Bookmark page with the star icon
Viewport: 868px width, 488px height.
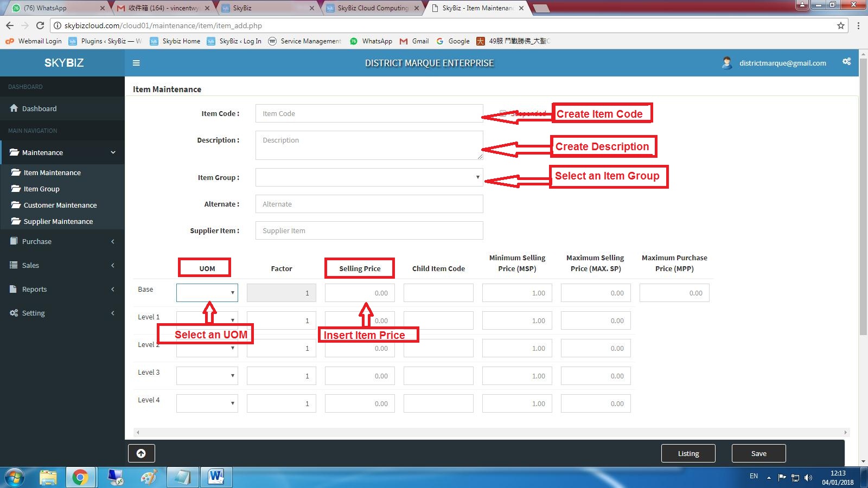(841, 25)
